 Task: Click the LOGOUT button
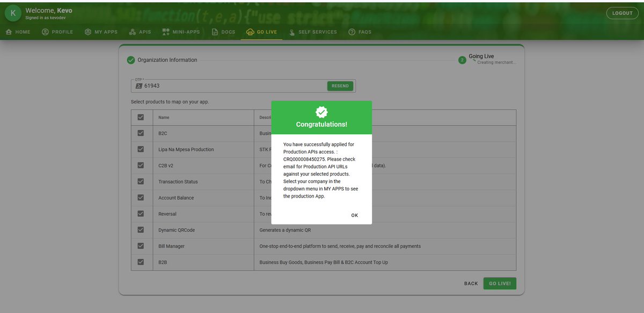tap(622, 13)
